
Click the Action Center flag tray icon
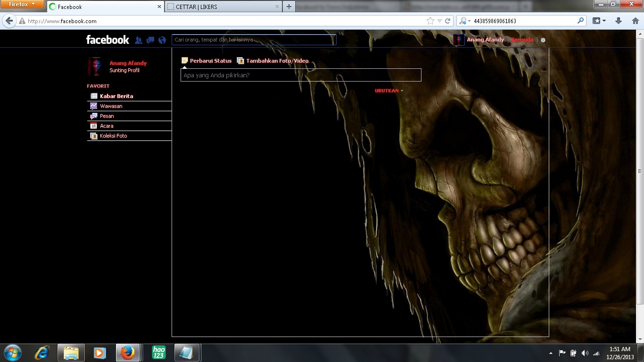562,353
